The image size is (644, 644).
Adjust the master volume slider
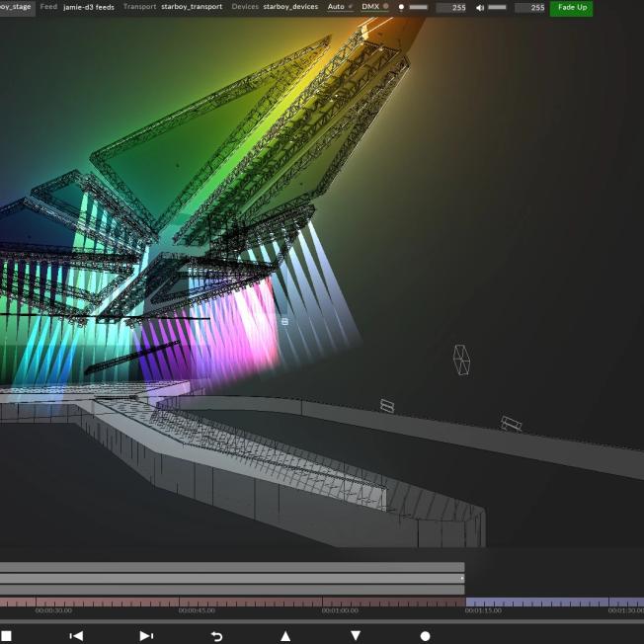[497, 7]
